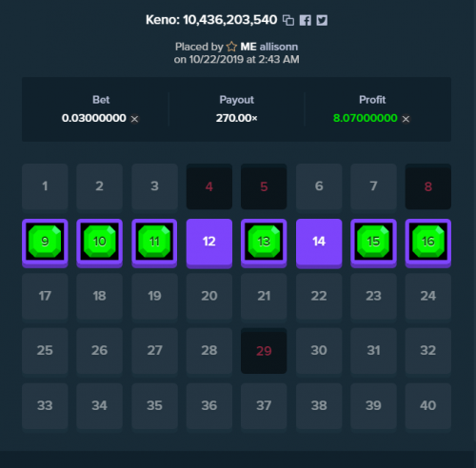Click dark red tile 8
476x468 pixels.
(428, 186)
